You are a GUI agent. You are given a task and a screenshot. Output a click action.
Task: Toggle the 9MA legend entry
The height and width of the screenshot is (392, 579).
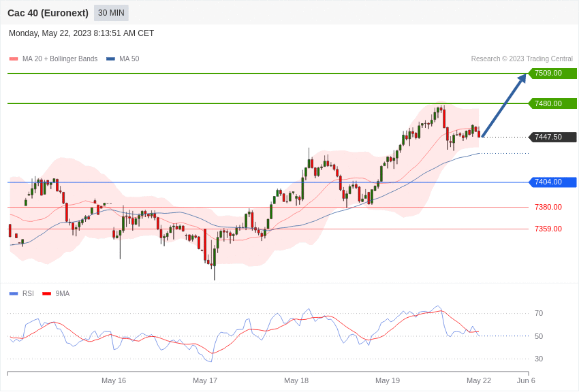click(x=56, y=293)
